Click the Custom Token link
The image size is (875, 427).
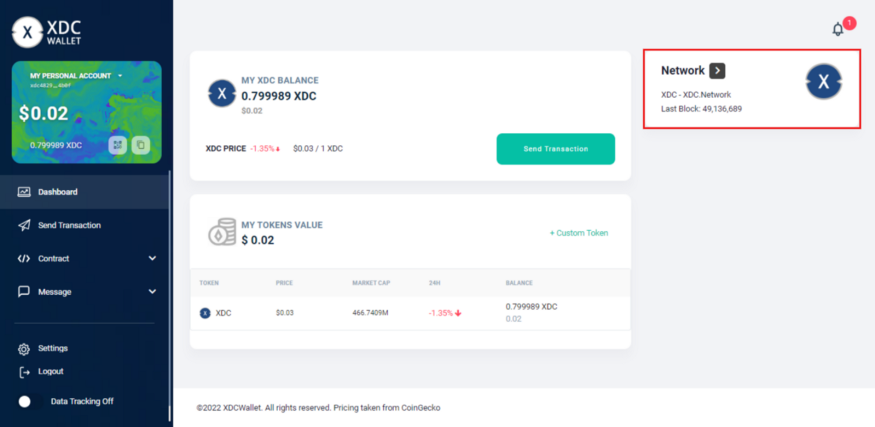click(x=579, y=233)
